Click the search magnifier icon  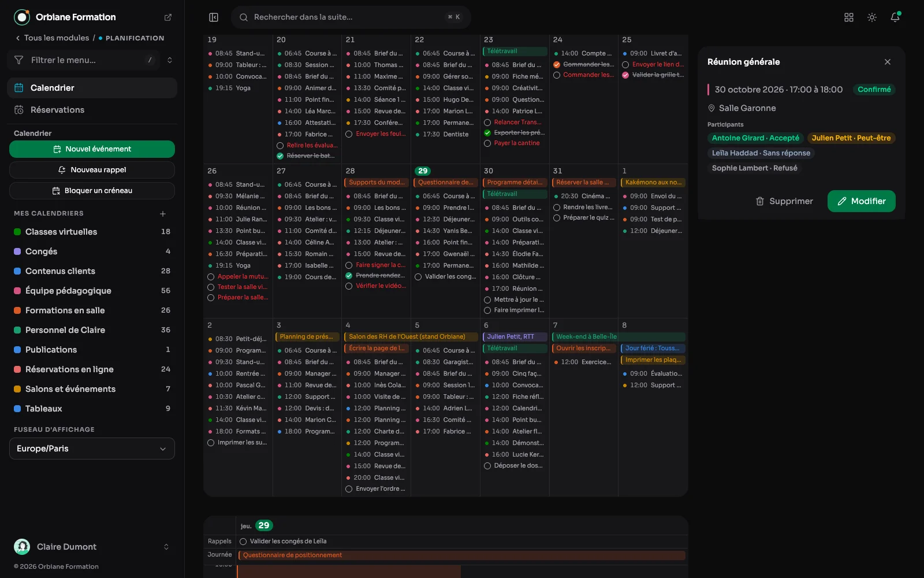[x=244, y=17]
